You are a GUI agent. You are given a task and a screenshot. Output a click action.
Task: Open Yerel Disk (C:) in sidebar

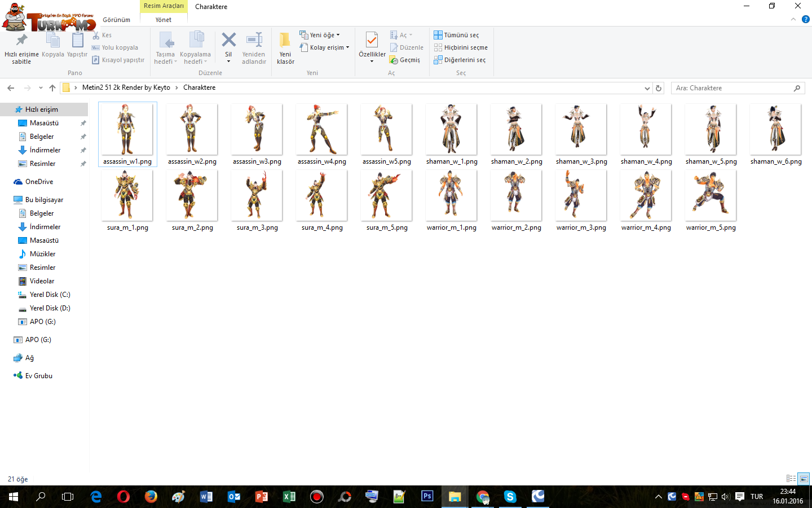pyautogui.click(x=44, y=295)
